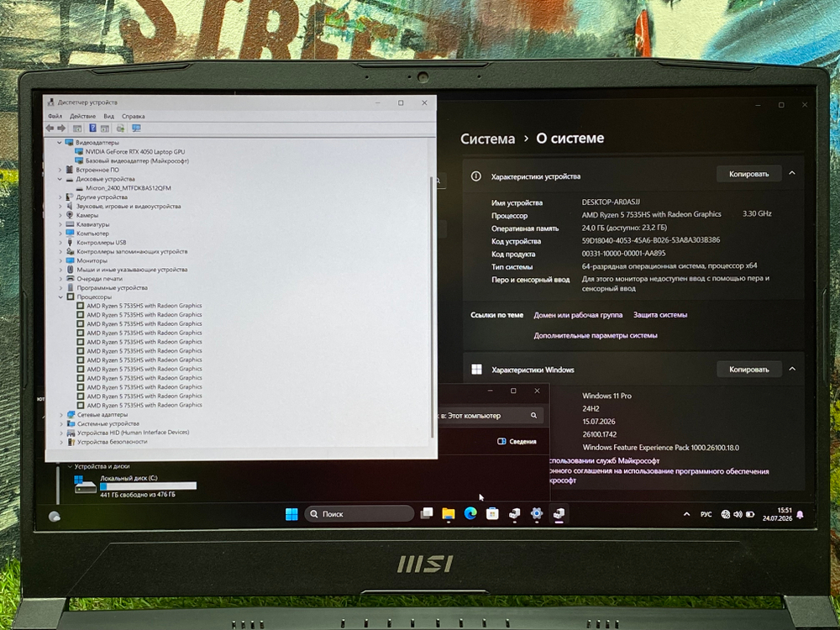Click the Explorer search field Этот компьютер
Image resolution: width=840 pixels, height=630 pixels.
click(x=491, y=416)
